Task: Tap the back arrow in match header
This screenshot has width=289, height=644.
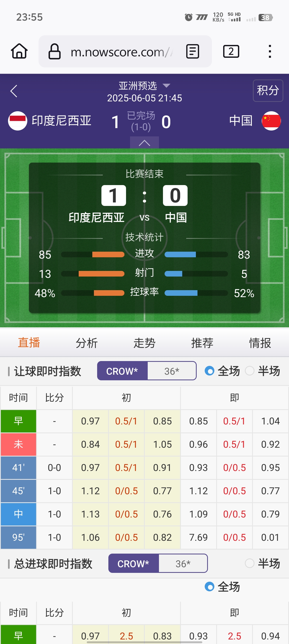Action: coord(14,91)
